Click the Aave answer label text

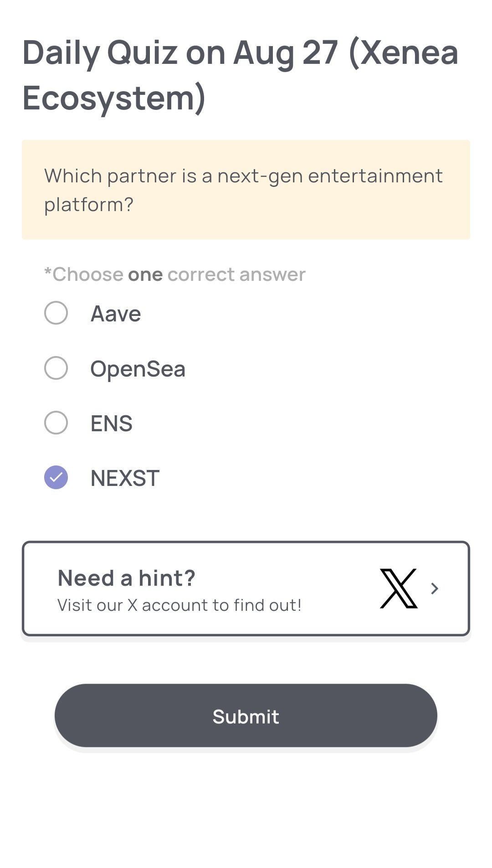pos(115,313)
